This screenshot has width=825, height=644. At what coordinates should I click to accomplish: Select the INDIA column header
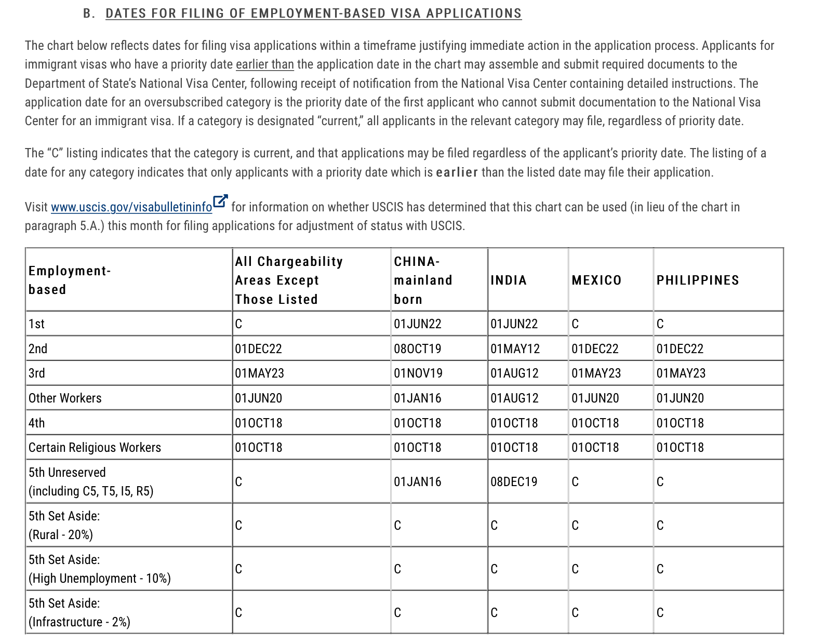[509, 280]
